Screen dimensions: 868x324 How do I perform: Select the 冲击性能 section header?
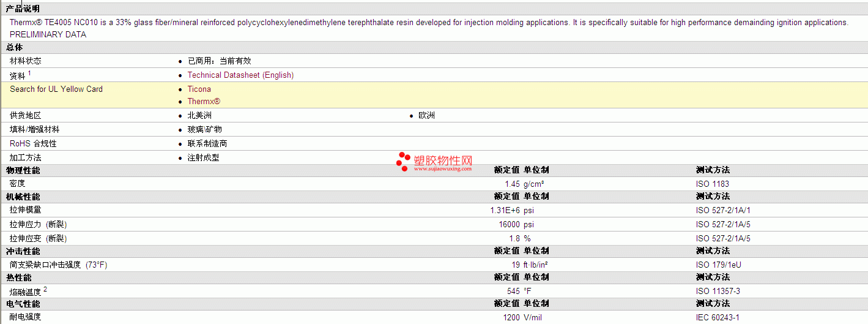coord(23,251)
